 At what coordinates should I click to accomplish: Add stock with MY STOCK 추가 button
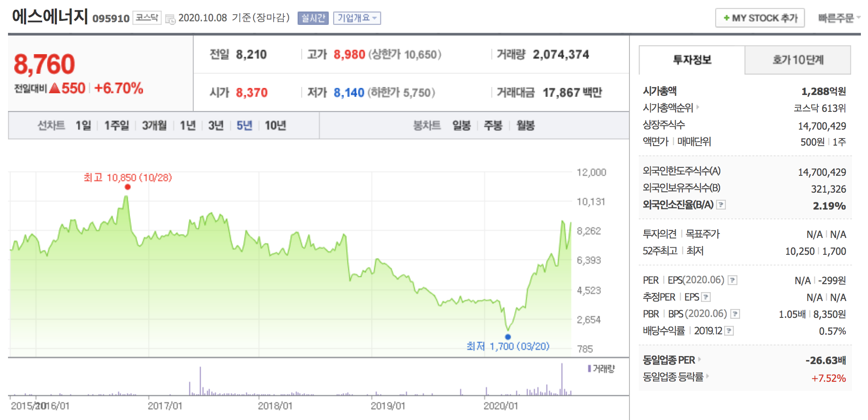coord(760,18)
